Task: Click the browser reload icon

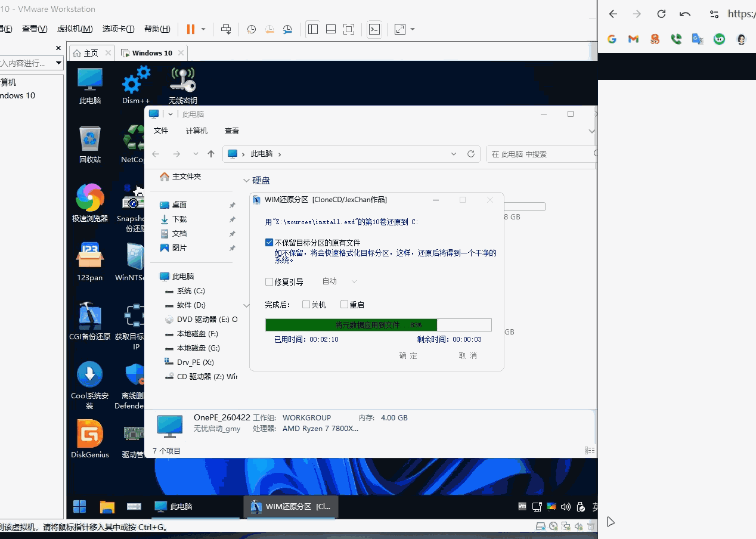Action: pos(661,14)
